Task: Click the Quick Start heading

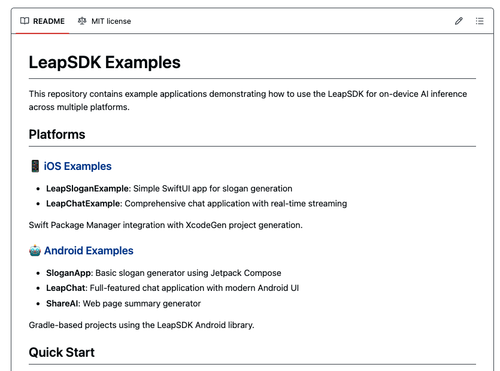Action: click(x=62, y=352)
